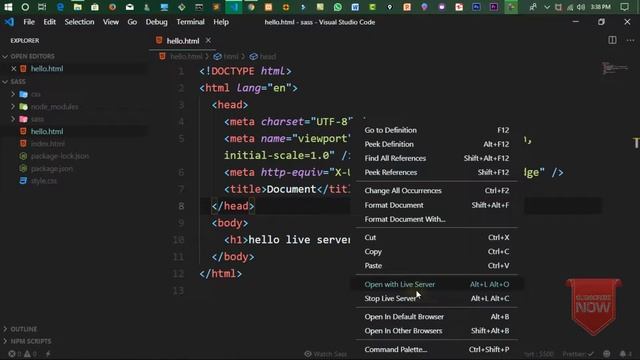The height and width of the screenshot is (360, 640).
Task: Open Cortana search circle in taskbar
Action: [25, 7]
